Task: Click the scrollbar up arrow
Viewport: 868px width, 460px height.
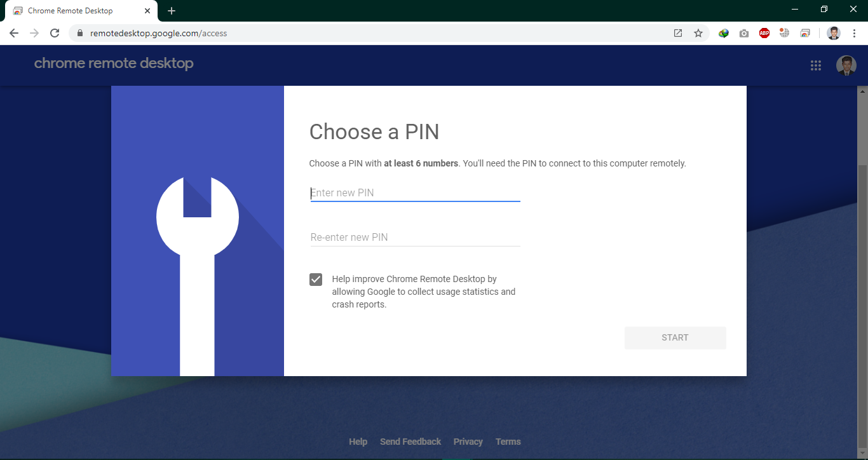Action: [x=862, y=91]
